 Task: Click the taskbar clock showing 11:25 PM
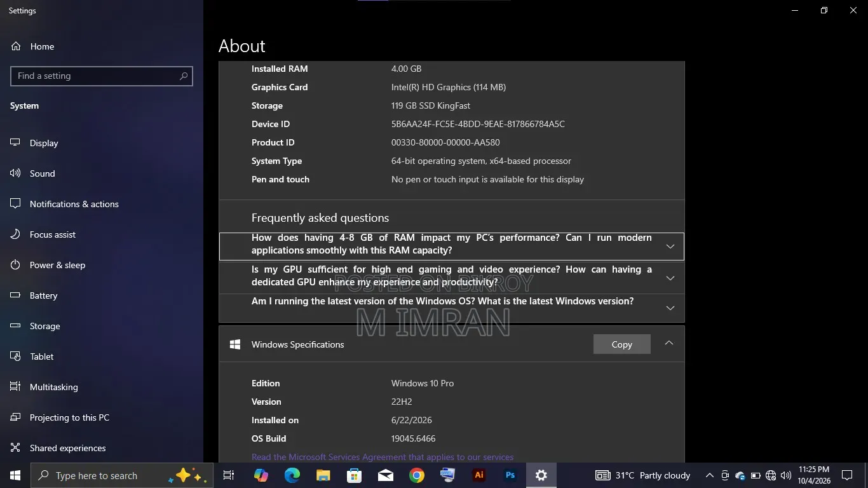coord(814,475)
